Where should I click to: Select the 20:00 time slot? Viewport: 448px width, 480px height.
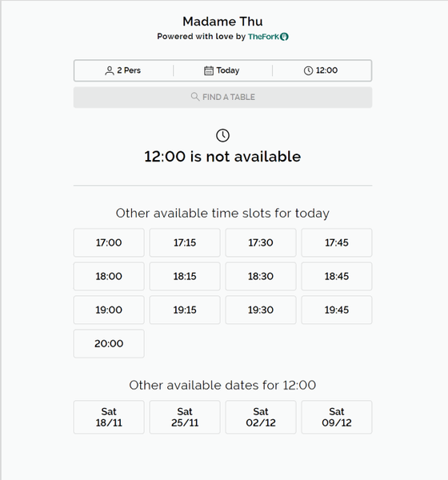point(109,343)
